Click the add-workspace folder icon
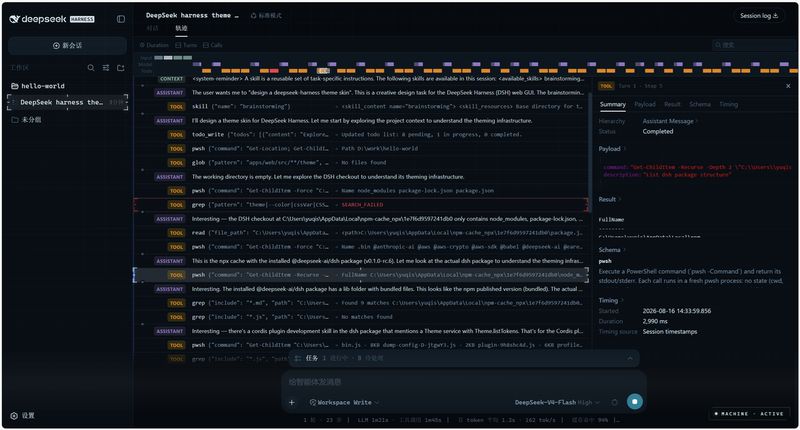The height and width of the screenshot is (430, 800). (x=120, y=67)
